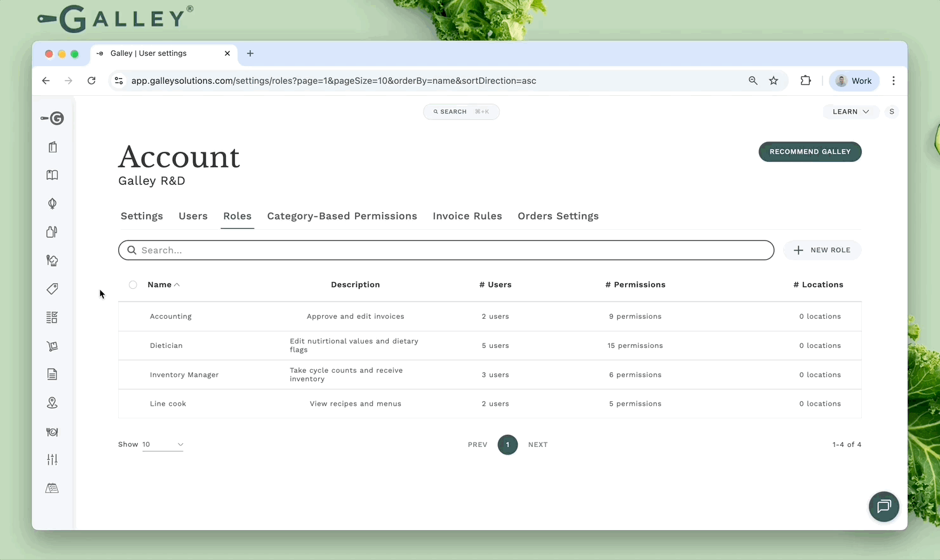Click the # Users column header
940x560 pixels.
point(495,284)
